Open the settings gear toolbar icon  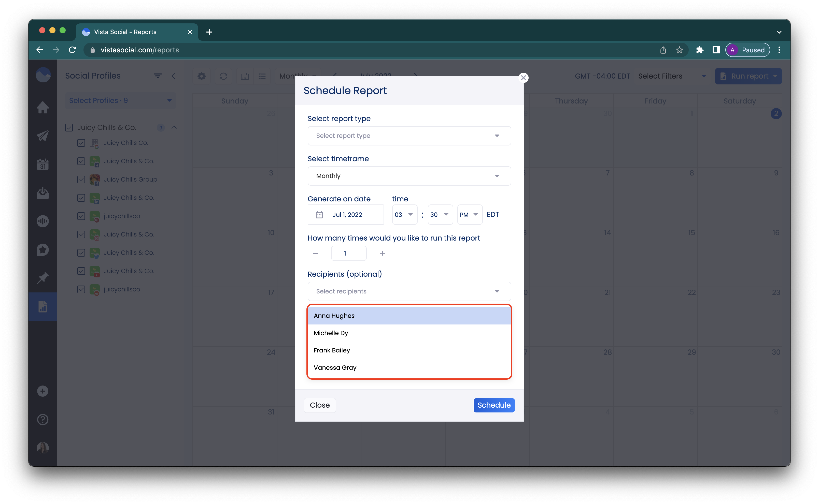(x=202, y=76)
